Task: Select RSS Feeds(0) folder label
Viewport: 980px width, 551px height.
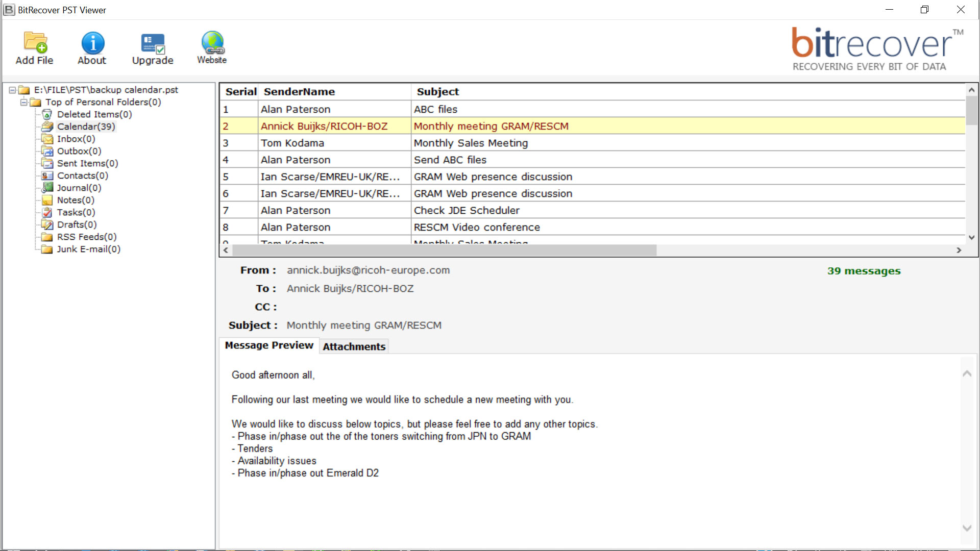Action: point(87,237)
